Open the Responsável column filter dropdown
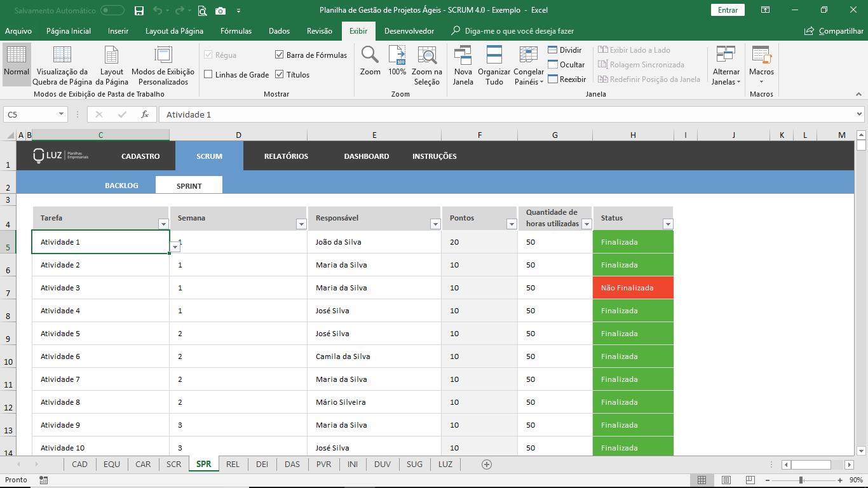 pos(435,224)
